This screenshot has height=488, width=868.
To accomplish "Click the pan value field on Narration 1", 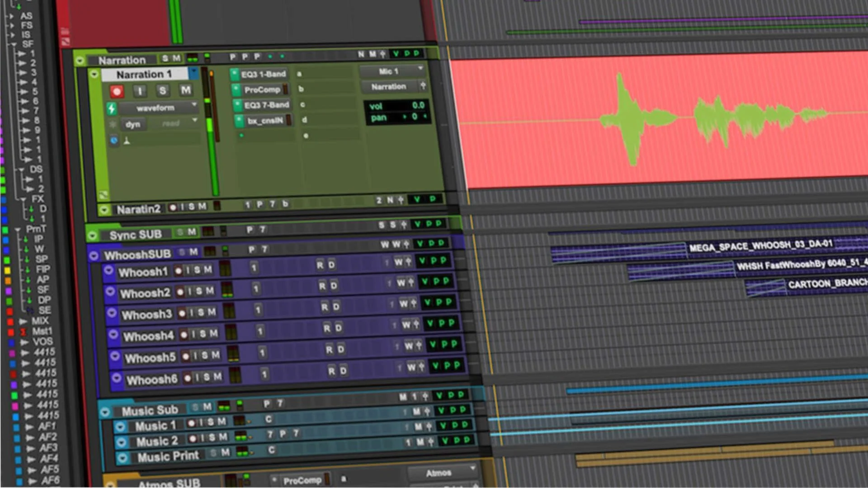I will pos(409,117).
